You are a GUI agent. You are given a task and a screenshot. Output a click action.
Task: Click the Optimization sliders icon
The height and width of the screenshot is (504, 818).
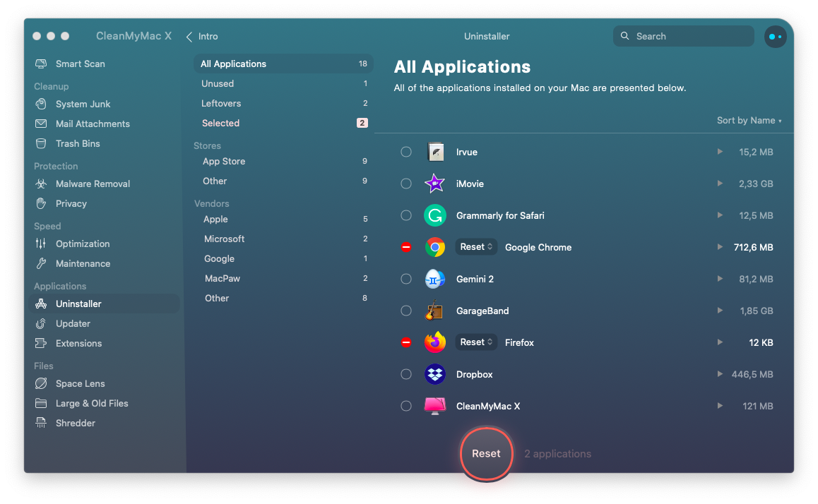tap(41, 244)
